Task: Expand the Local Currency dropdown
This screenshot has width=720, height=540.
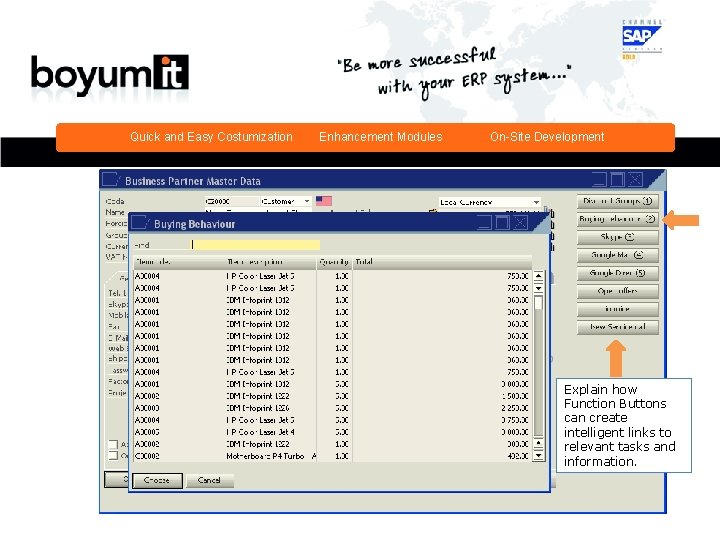Action: [x=536, y=202]
